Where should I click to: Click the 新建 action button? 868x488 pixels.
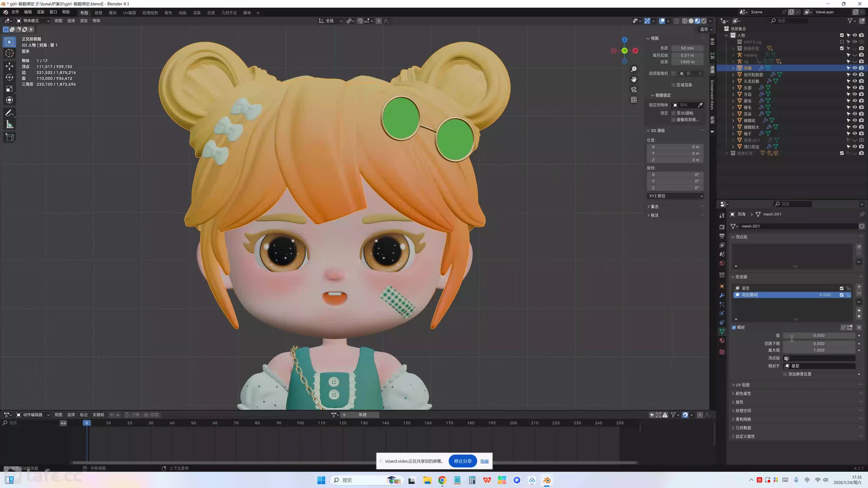[362, 414]
